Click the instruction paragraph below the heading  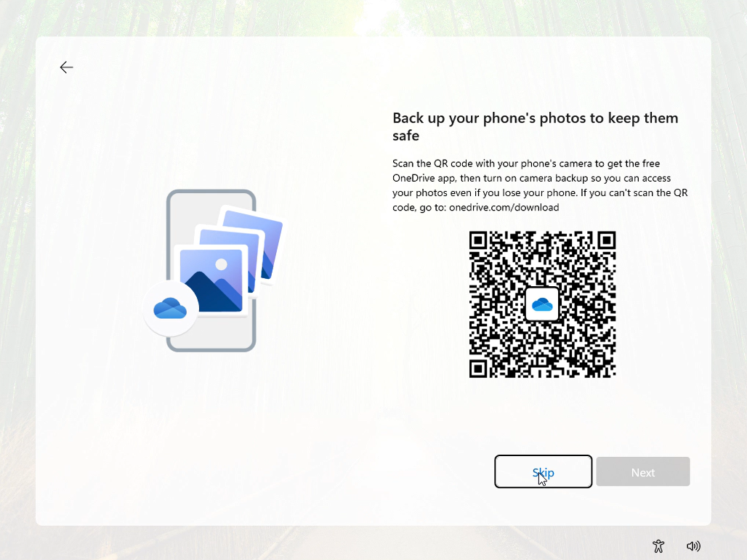[540, 185]
